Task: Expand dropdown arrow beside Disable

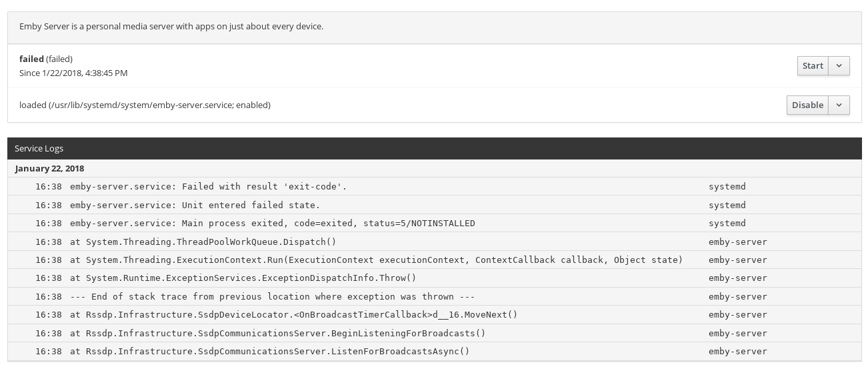Action: [x=839, y=105]
